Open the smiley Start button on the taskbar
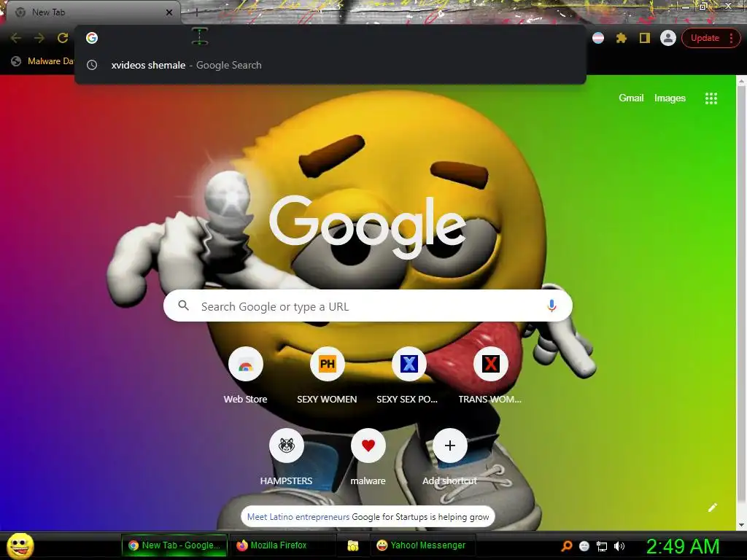Viewport: 747px width, 560px height. click(20, 545)
